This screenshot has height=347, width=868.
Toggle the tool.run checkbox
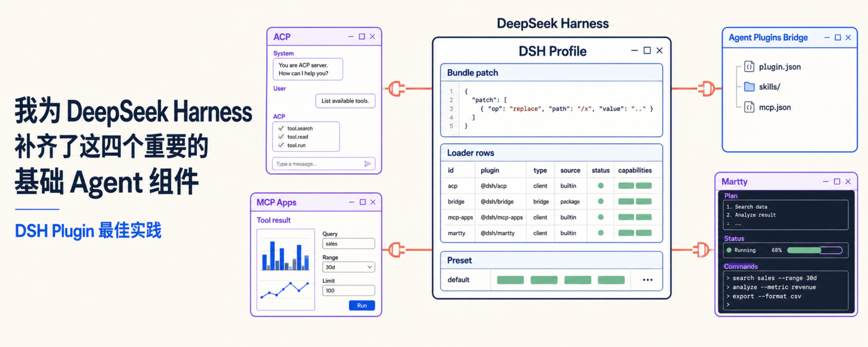click(x=281, y=145)
